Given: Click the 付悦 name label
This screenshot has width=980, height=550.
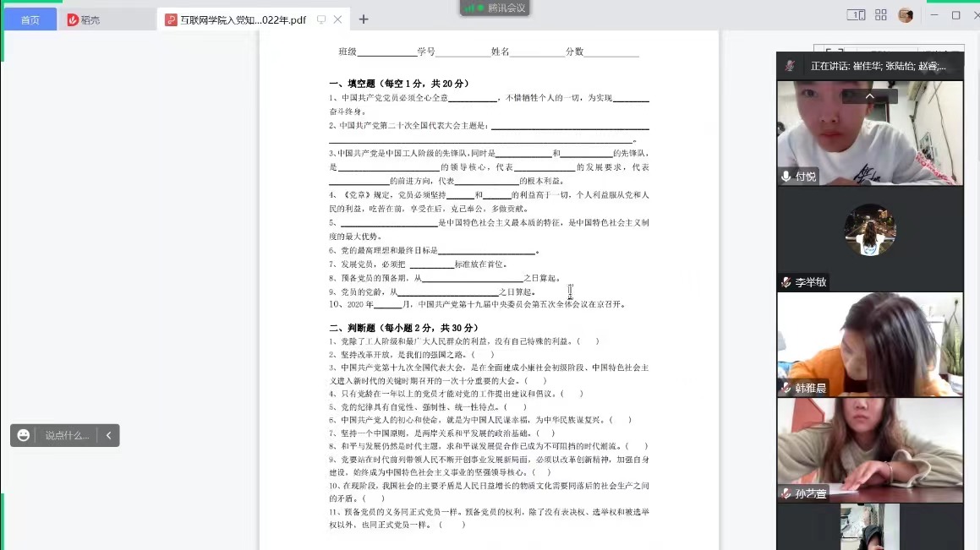Looking at the screenshot, I should coord(806,177).
